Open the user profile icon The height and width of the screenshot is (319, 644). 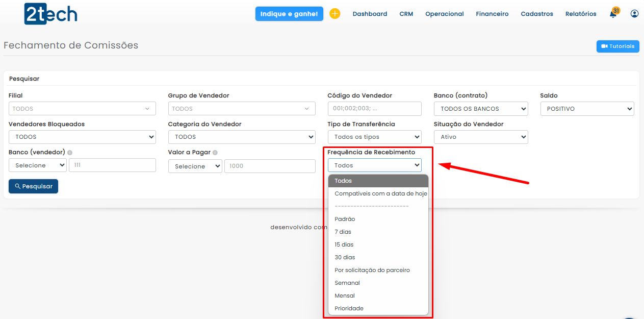tap(634, 14)
